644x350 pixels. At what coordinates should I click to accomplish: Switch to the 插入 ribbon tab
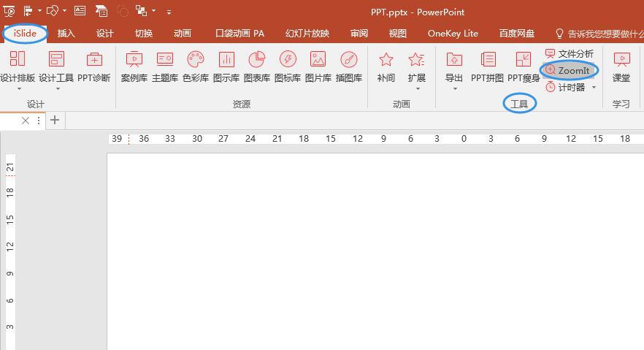click(x=66, y=34)
